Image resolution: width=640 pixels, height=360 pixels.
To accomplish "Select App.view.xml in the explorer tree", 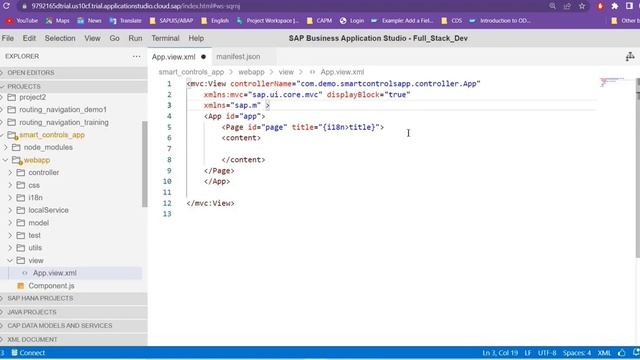I will pos(55,273).
